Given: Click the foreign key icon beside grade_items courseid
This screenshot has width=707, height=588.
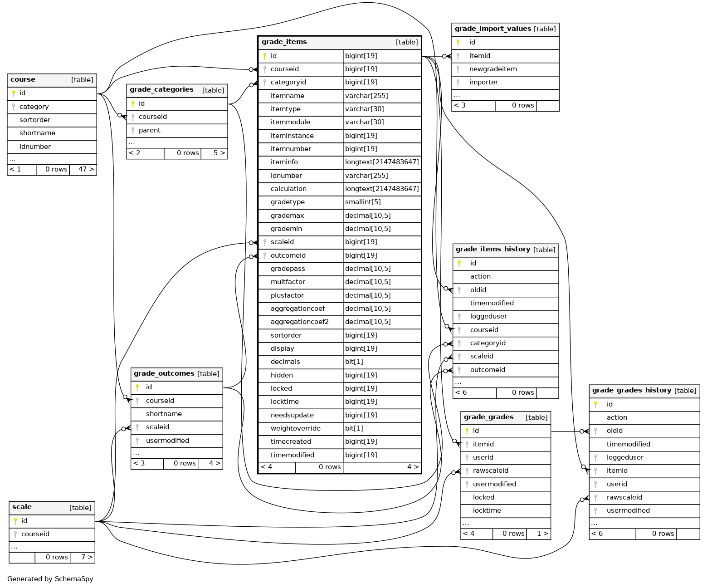Looking at the screenshot, I should [265, 69].
